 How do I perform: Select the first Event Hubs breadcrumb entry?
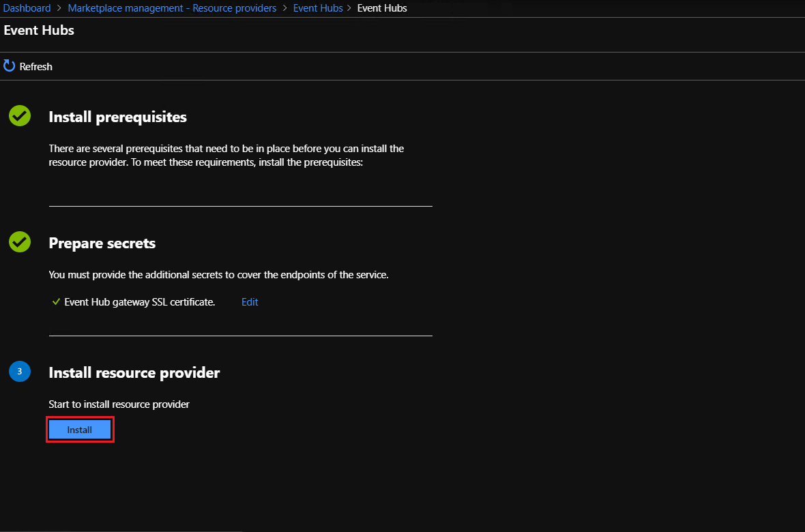tap(318, 8)
